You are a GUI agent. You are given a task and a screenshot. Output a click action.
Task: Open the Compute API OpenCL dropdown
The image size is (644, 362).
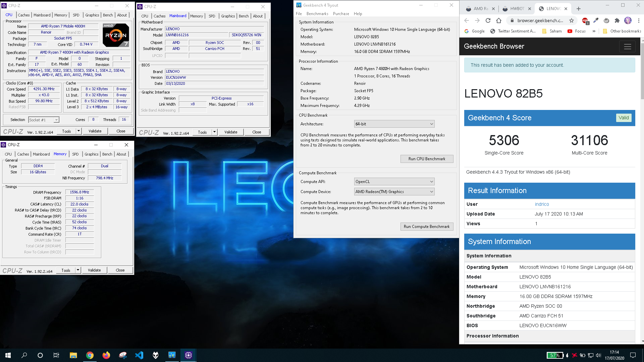pyautogui.click(x=394, y=182)
